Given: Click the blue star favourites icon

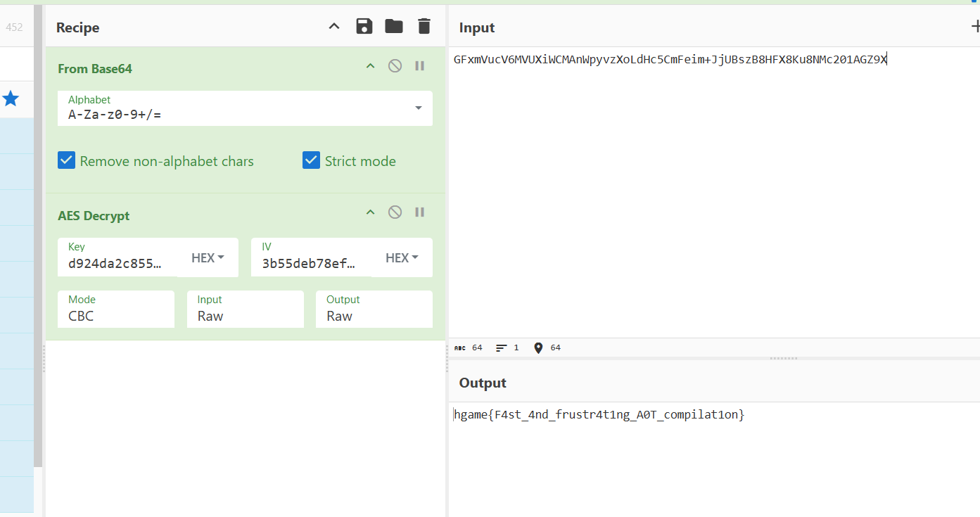Looking at the screenshot, I should pos(11,99).
